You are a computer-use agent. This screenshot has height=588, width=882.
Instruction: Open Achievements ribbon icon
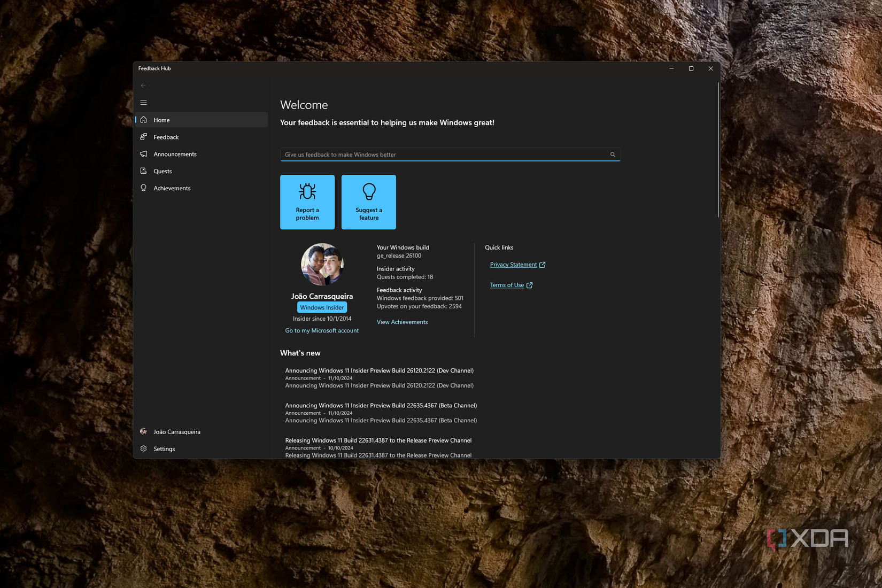pos(143,188)
